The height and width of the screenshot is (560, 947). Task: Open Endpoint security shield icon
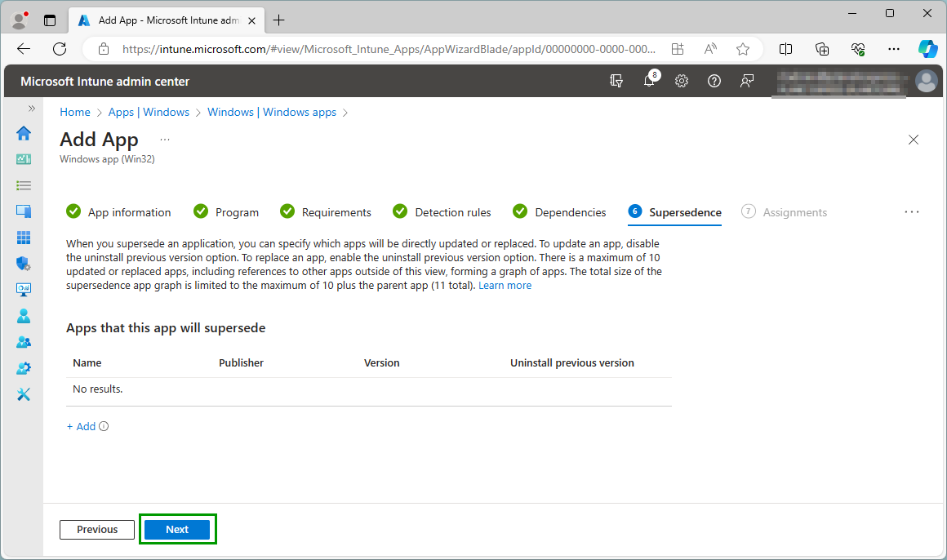[x=24, y=264]
